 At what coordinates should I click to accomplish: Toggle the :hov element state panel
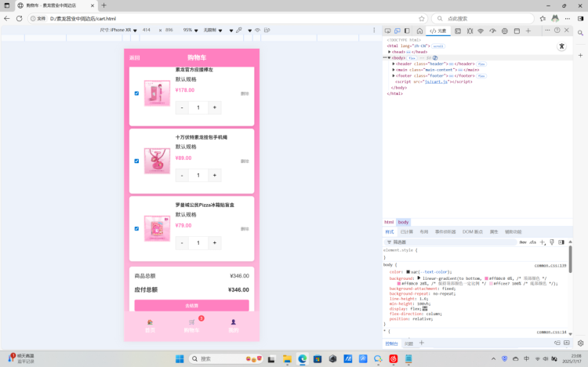pyautogui.click(x=523, y=242)
